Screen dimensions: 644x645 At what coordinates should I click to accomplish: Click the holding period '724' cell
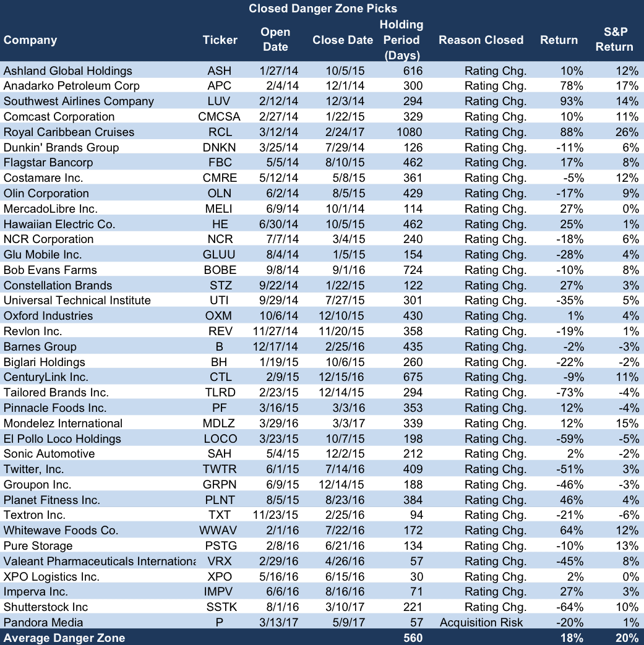pos(413,270)
